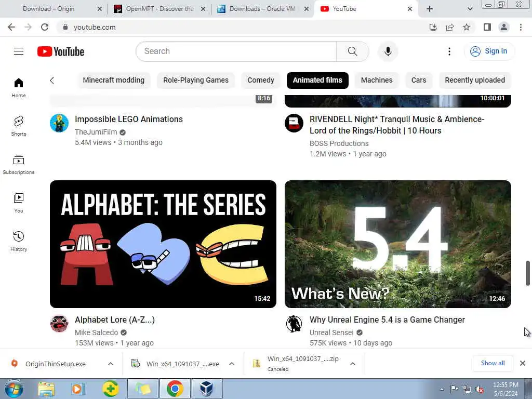Switch to Downloads – Oracle VM tab
This screenshot has width=532, height=399.
(263, 9)
